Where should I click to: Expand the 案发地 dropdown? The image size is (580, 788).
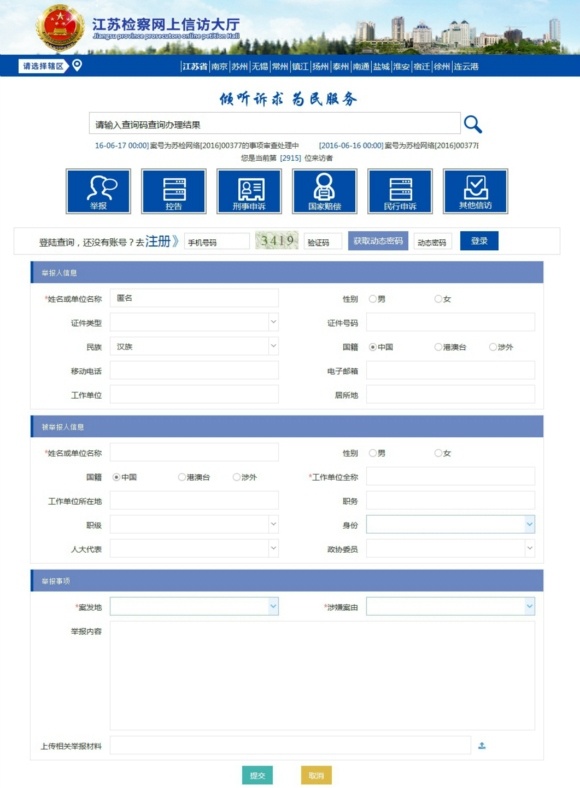(194, 607)
